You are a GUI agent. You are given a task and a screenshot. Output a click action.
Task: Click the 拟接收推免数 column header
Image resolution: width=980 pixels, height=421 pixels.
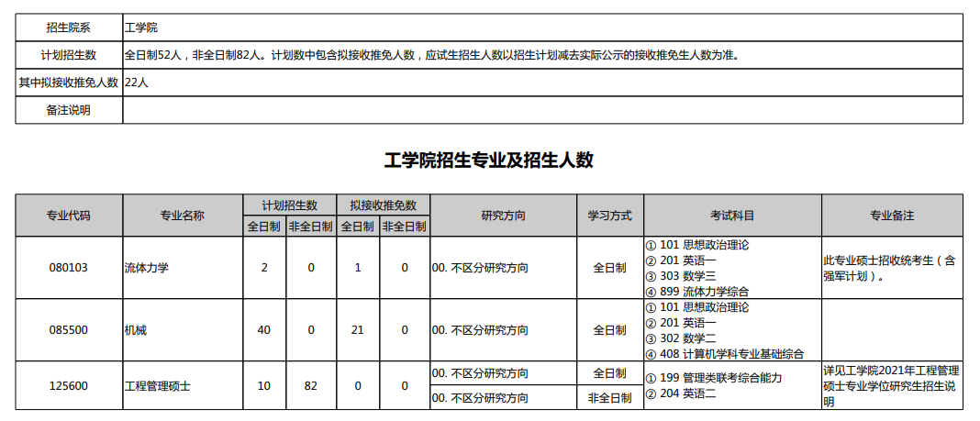pos(383,205)
